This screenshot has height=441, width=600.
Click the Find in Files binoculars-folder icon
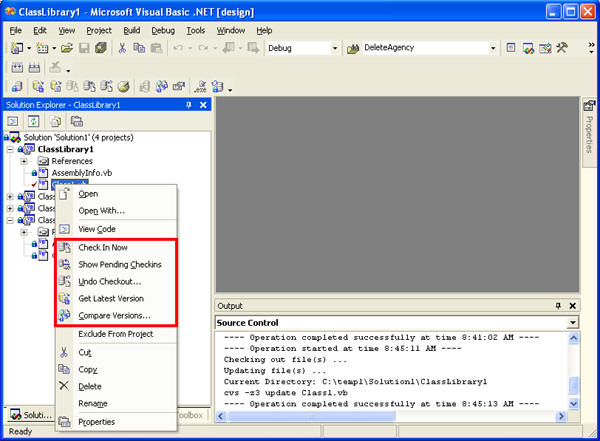click(353, 49)
